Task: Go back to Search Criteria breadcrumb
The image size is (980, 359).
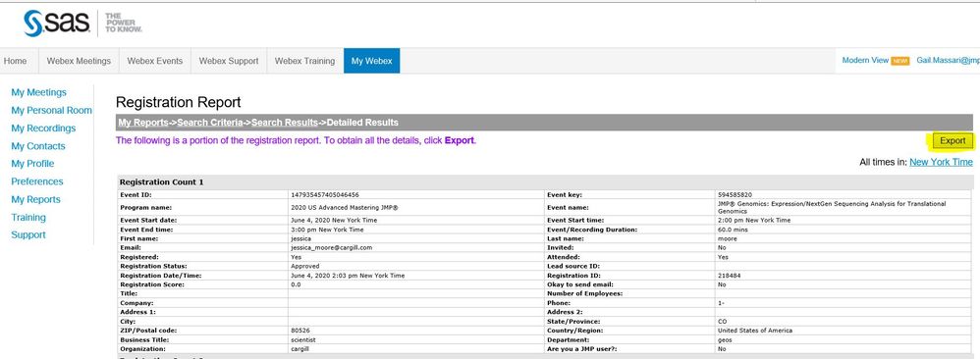Action: tap(209, 123)
